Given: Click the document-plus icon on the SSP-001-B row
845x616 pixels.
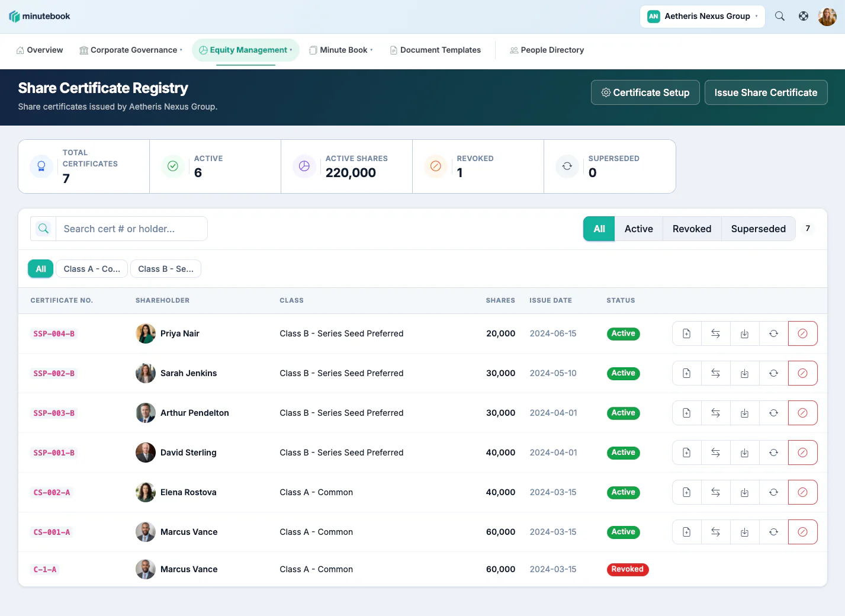Looking at the screenshot, I should pos(686,453).
